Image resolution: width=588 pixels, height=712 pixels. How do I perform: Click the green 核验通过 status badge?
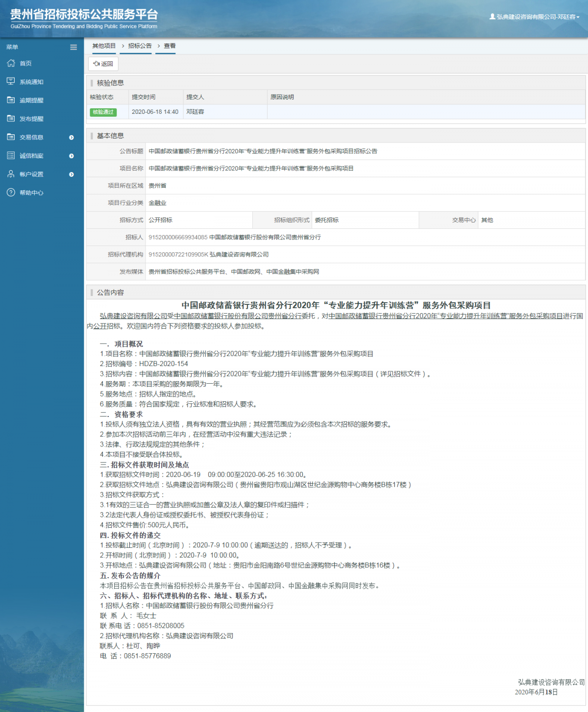click(103, 112)
